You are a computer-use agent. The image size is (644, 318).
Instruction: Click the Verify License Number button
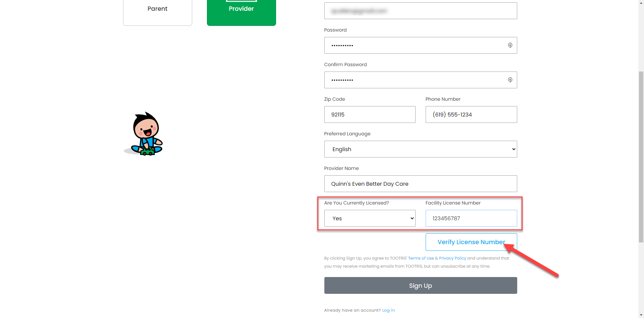click(x=471, y=242)
